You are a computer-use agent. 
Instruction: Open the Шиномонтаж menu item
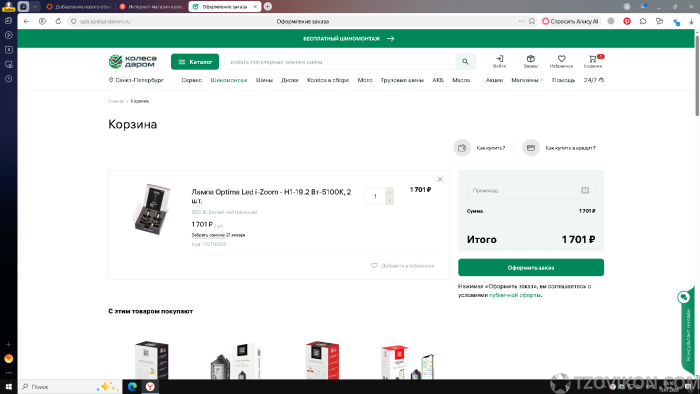point(229,80)
